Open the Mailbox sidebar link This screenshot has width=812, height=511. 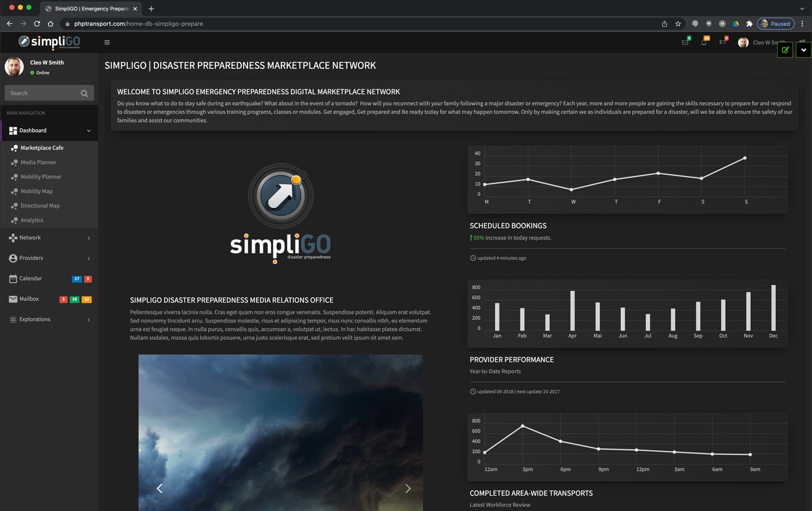tap(29, 299)
